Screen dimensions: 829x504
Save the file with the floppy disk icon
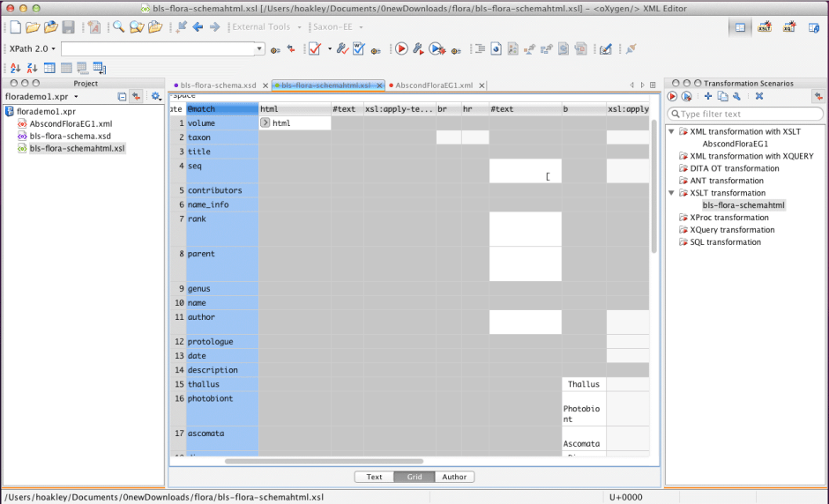pyautogui.click(x=68, y=27)
